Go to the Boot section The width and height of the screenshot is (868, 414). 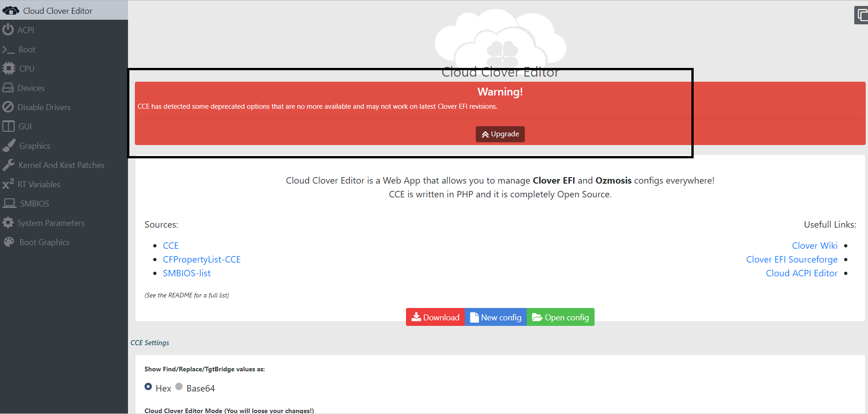[64, 49]
